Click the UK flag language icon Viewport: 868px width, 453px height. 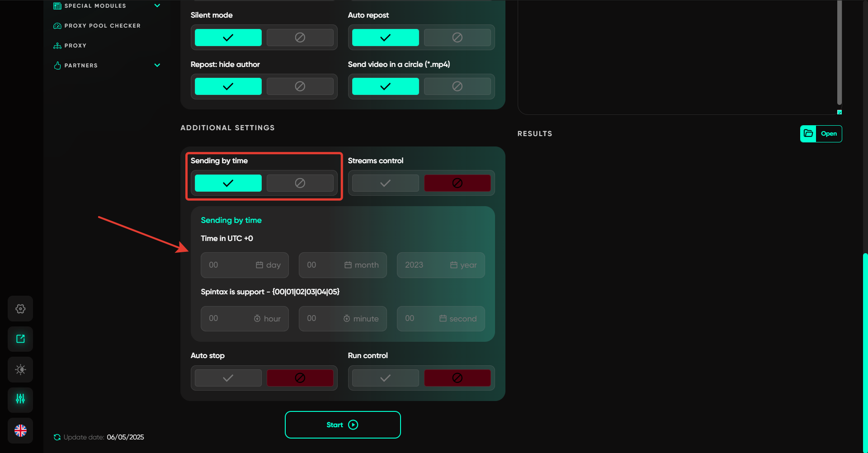20,430
